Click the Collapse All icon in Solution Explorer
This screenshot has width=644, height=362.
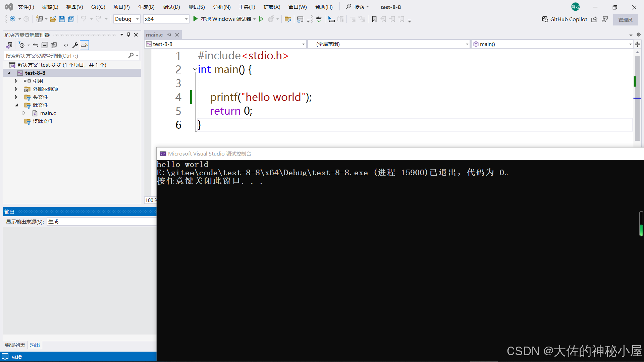(x=45, y=45)
